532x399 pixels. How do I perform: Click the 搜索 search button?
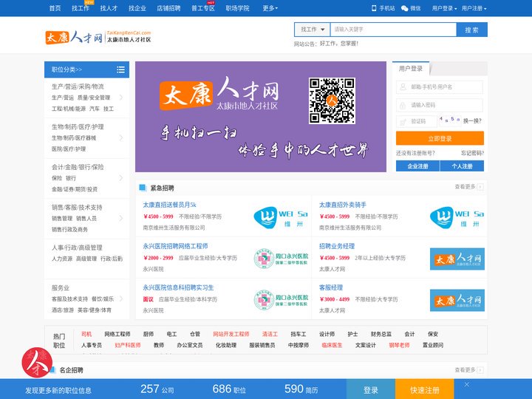pos(472,30)
